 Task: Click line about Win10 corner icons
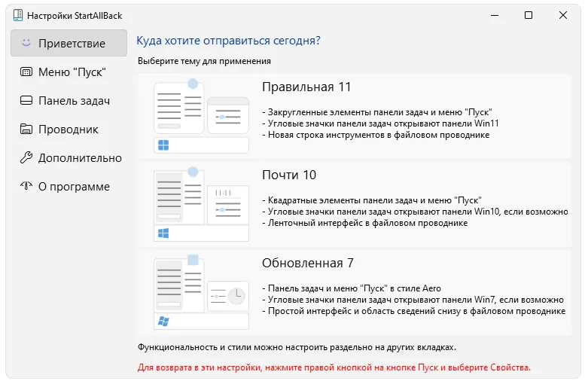click(x=415, y=212)
